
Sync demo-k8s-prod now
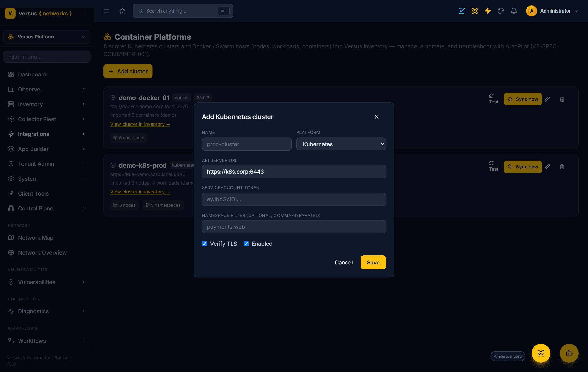(523, 167)
